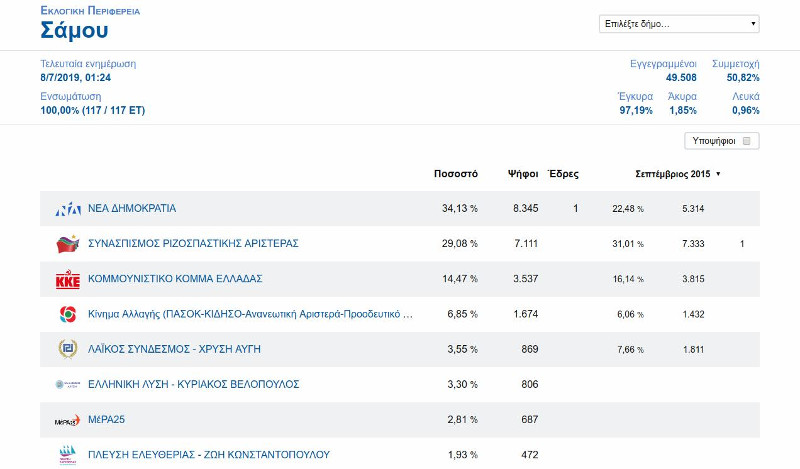Click the Ποσοστό column header
The image size is (800, 469).
[x=456, y=174]
